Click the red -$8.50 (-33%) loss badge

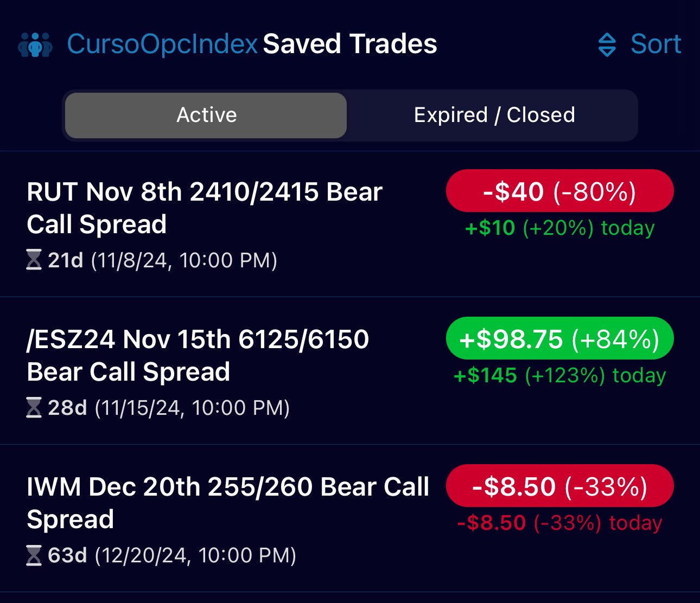coord(559,486)
